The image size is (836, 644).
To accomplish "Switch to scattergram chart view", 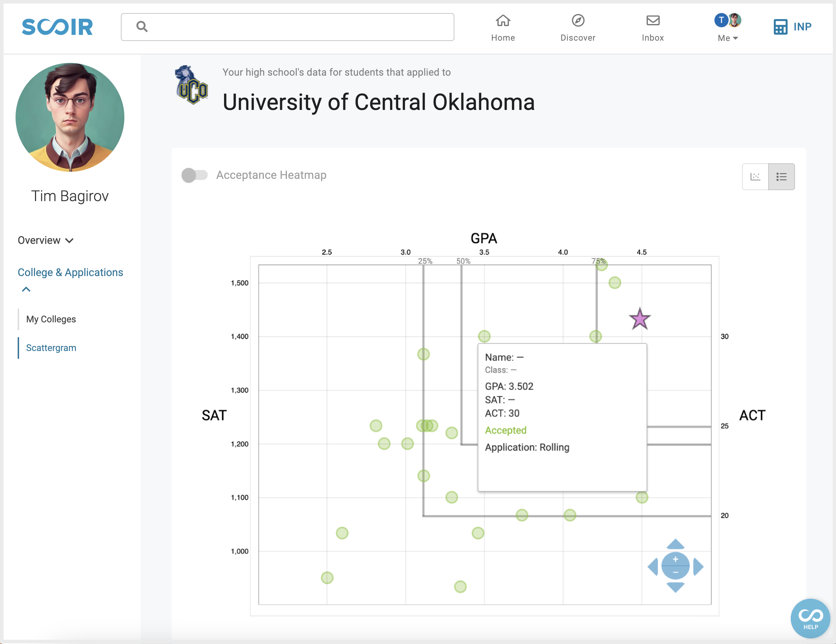I will point(755,176).
